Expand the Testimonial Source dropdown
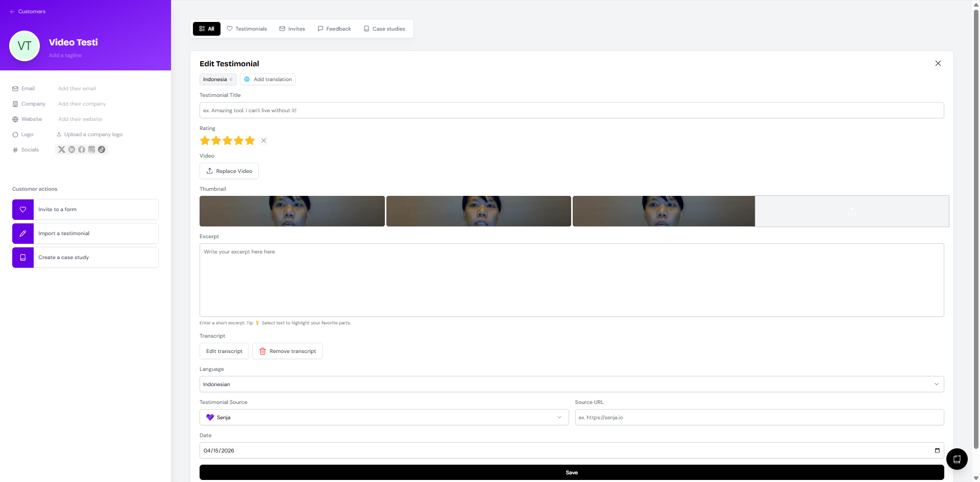This screenshot has height=482, width=980. [384, 417]
